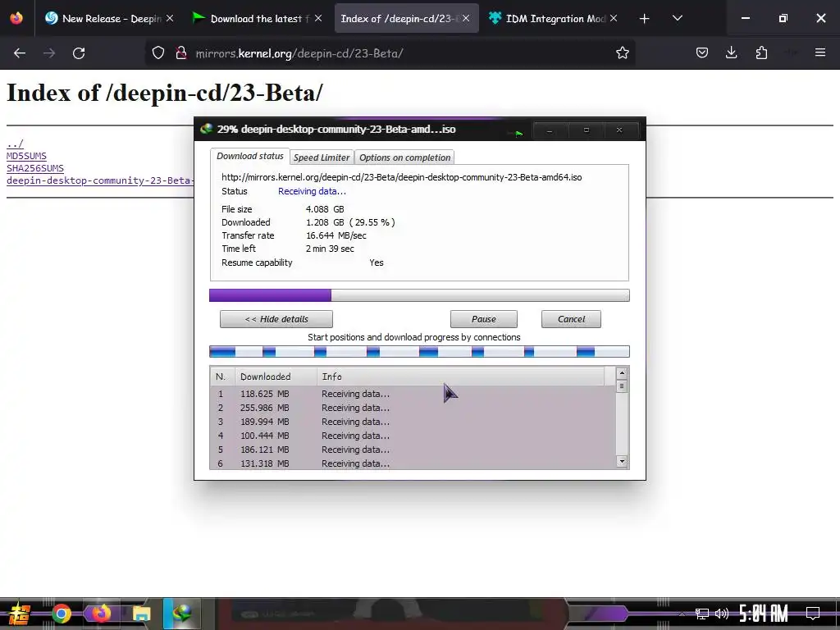
Task: Select connection row 4 with 100.444 MB
Action: pos(413,436)
